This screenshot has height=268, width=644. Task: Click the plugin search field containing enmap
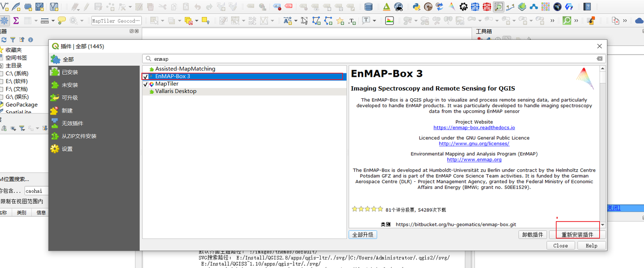coord(374,59)
